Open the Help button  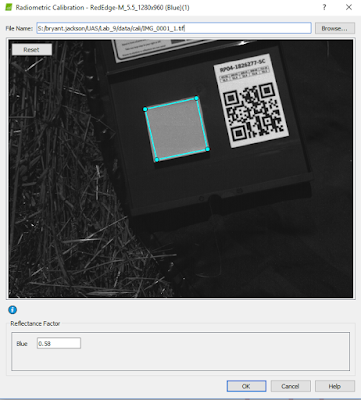click(335, 386)
